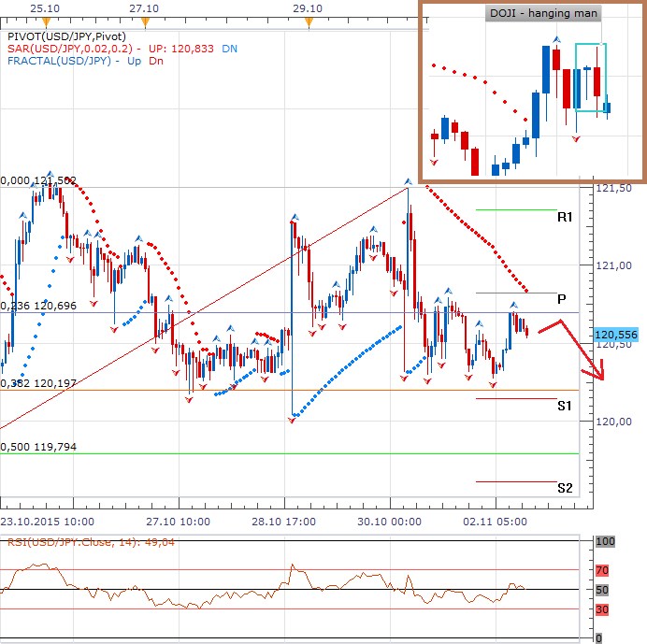The image size is (647, 644).
Task: Click the orange 27.10 date marker
Action: click(143, 17)
